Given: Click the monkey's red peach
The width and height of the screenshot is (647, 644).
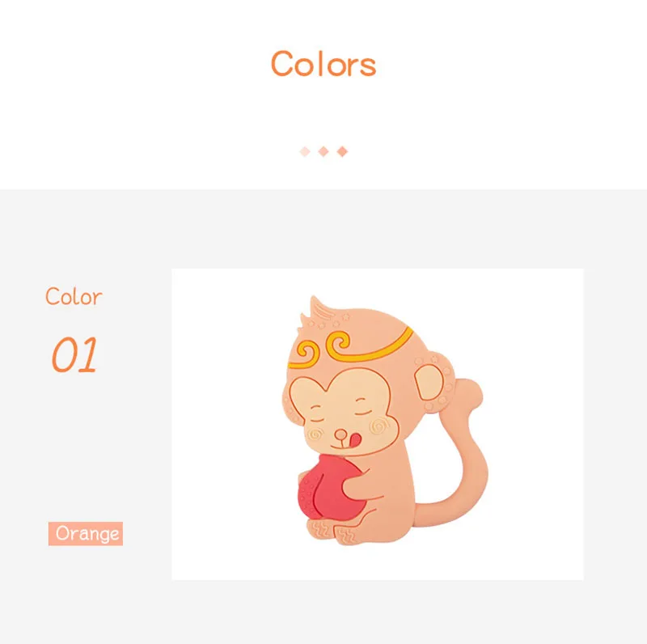Looking at the screenshot, I should click(330, 488).
